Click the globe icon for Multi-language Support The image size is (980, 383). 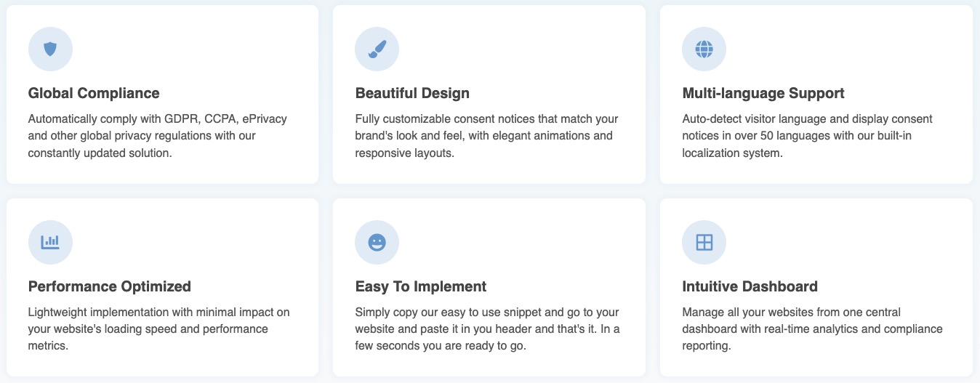pyautogui.click(x=704, y=49)
